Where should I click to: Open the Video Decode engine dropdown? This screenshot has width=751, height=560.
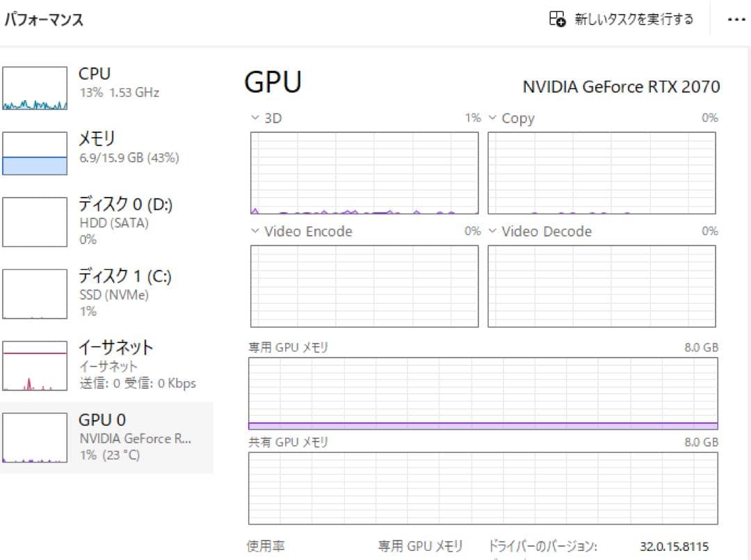492,232
